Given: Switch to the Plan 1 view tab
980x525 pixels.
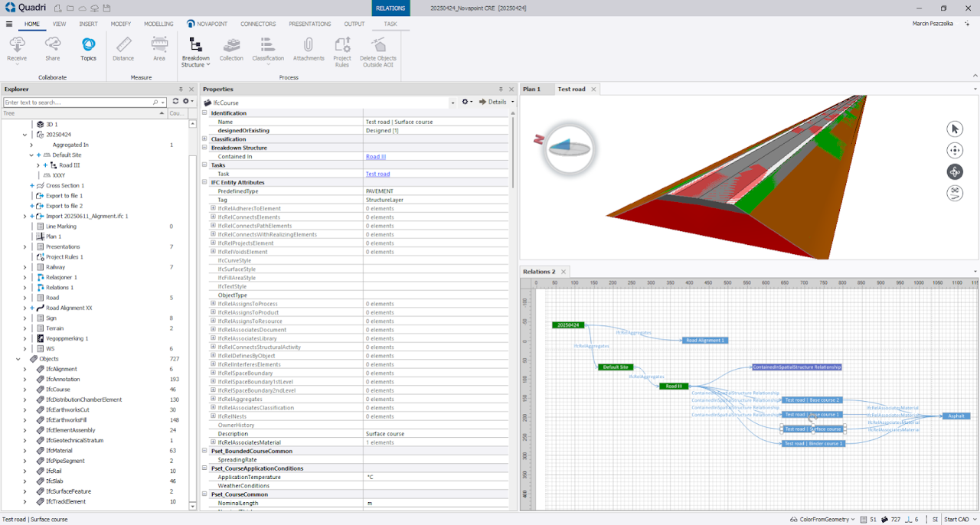Looking at the screenshot, I should [x=531, y=90].
